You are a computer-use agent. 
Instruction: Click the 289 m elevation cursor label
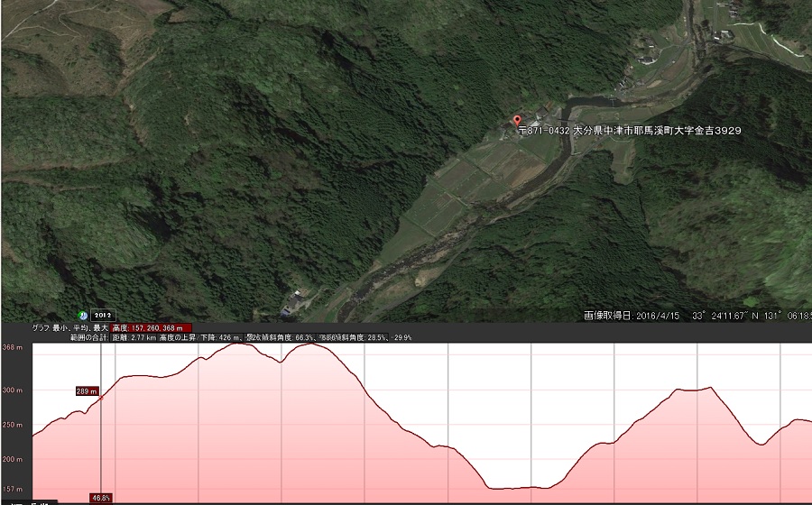pyautogui.click(x=87, y=391)
